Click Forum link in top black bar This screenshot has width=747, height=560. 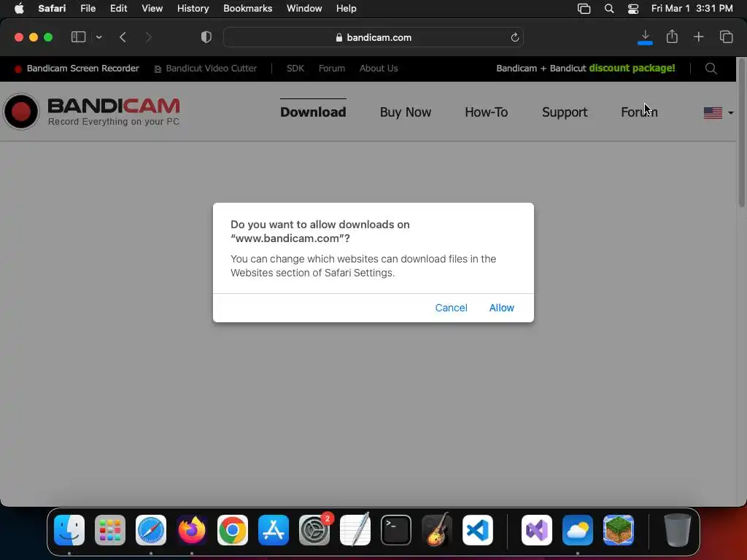pos(332,69)
